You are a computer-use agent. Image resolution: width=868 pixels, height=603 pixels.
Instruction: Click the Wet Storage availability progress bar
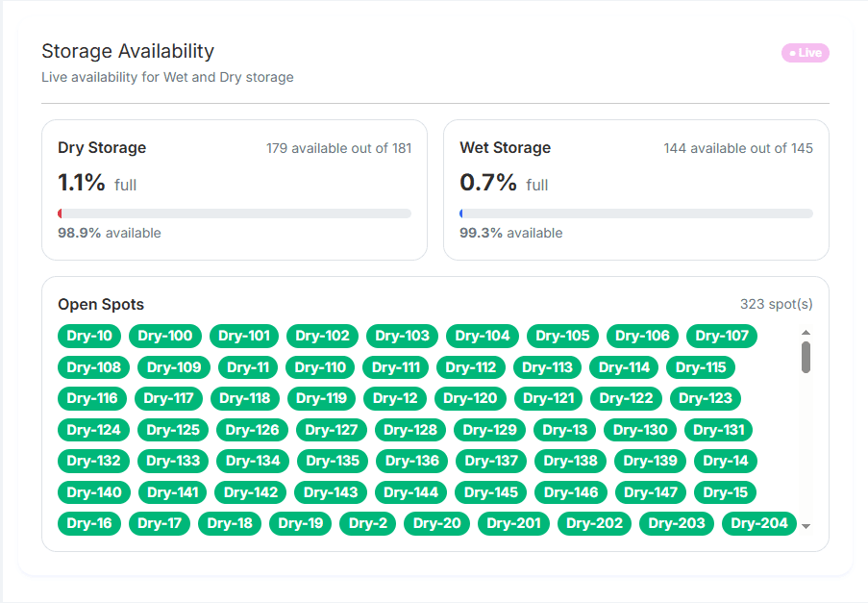pos(635,214)
